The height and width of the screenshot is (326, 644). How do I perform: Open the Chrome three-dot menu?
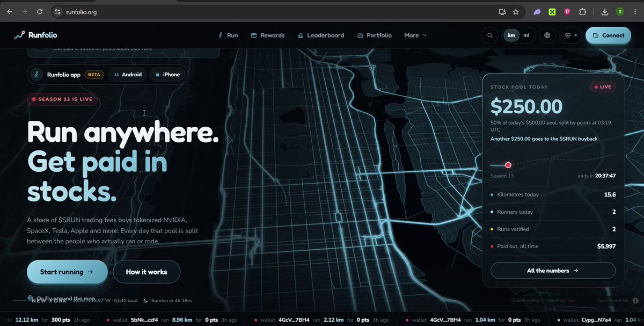point(635,11)
